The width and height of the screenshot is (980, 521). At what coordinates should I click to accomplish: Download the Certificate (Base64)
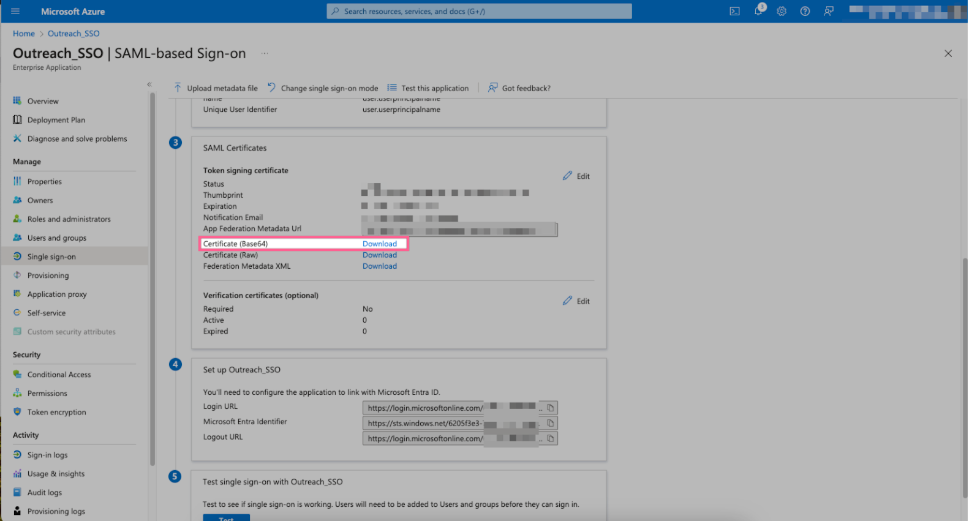point(380,244)
